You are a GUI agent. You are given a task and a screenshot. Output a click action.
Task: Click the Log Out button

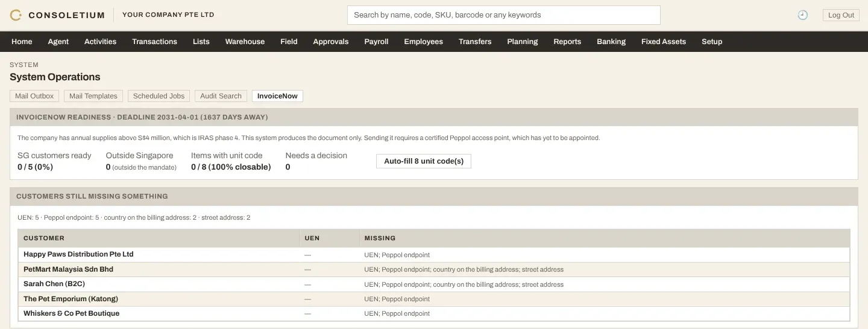(841, 15)
